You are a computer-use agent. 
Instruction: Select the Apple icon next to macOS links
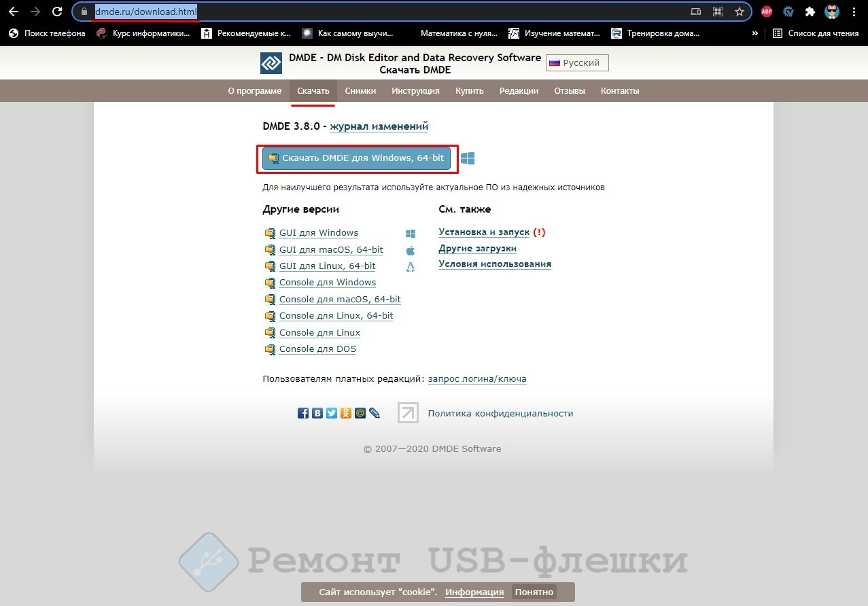coord(411,250)
